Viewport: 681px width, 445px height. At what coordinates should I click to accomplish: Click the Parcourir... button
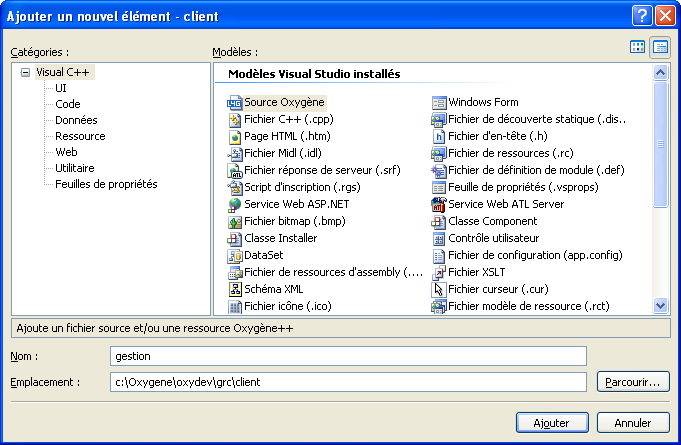tap(633, 382)
